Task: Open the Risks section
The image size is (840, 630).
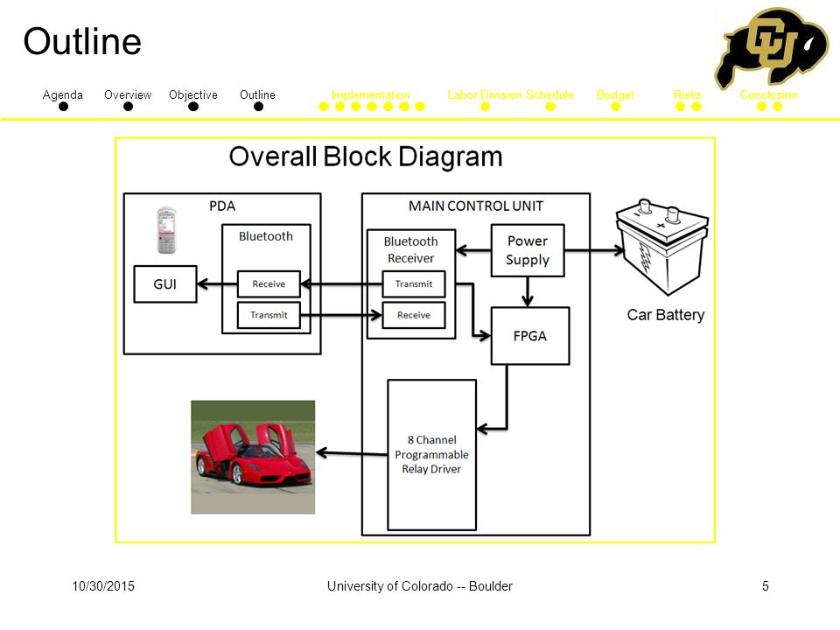Action: [x=688, y=94]
